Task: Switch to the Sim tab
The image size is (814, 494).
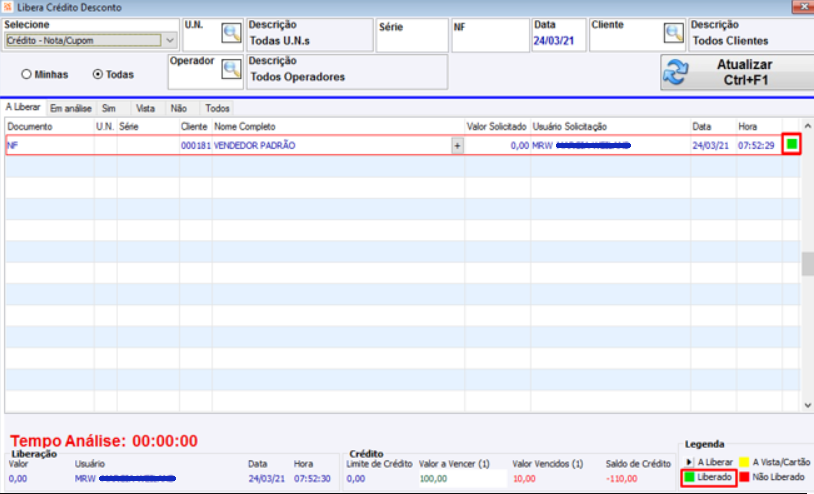Action: [108, 108]
